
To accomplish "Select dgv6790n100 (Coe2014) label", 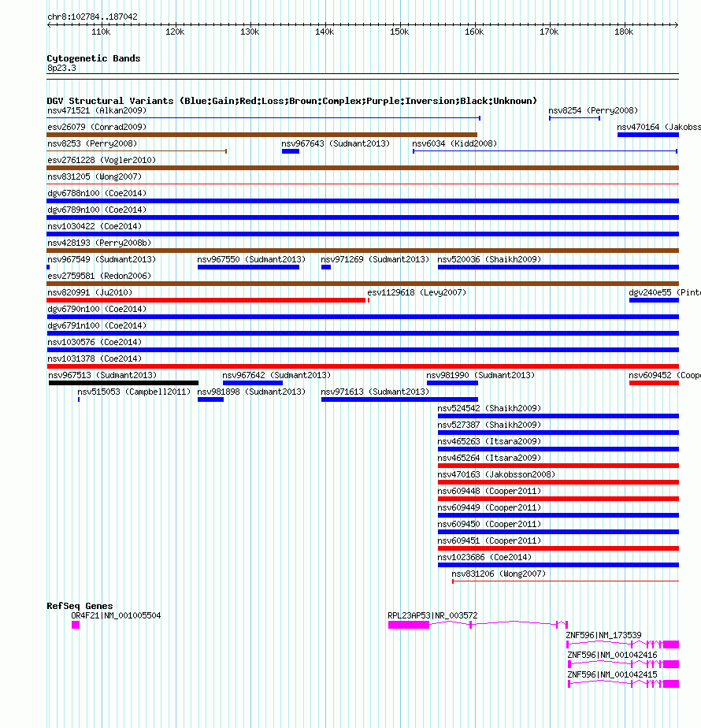I will (x=97, y=309).
